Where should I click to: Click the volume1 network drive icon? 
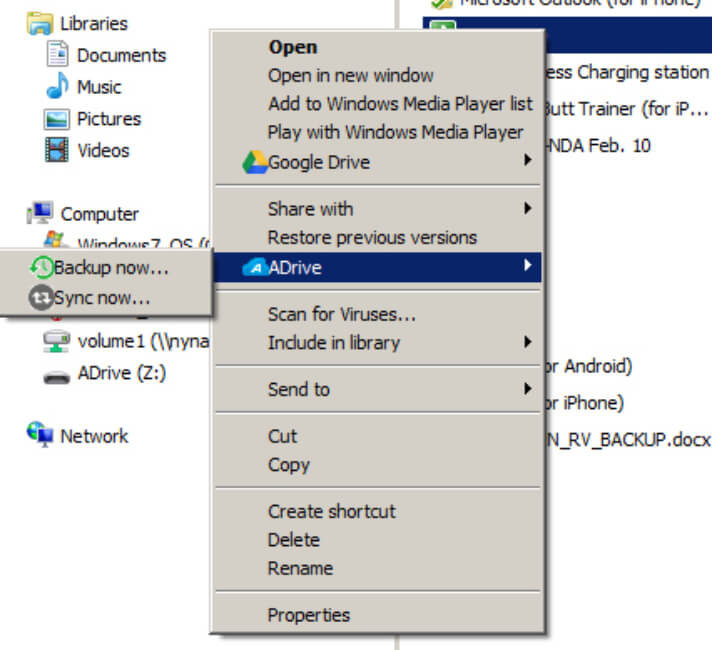point(56,342)
